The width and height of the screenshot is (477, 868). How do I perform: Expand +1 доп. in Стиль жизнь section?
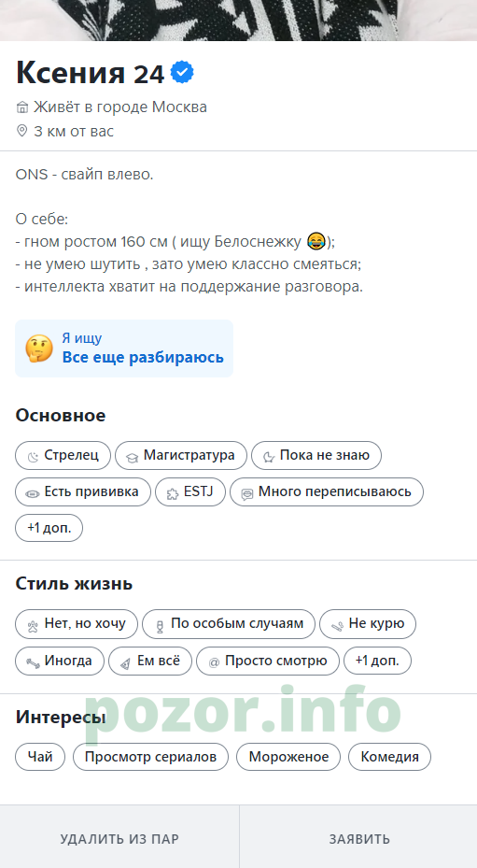point(377,661)
